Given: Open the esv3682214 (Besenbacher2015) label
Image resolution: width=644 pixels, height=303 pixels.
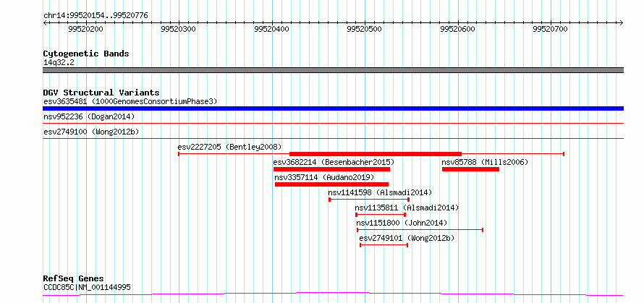Looking at the screenshot, I should (x=334, y=162).
